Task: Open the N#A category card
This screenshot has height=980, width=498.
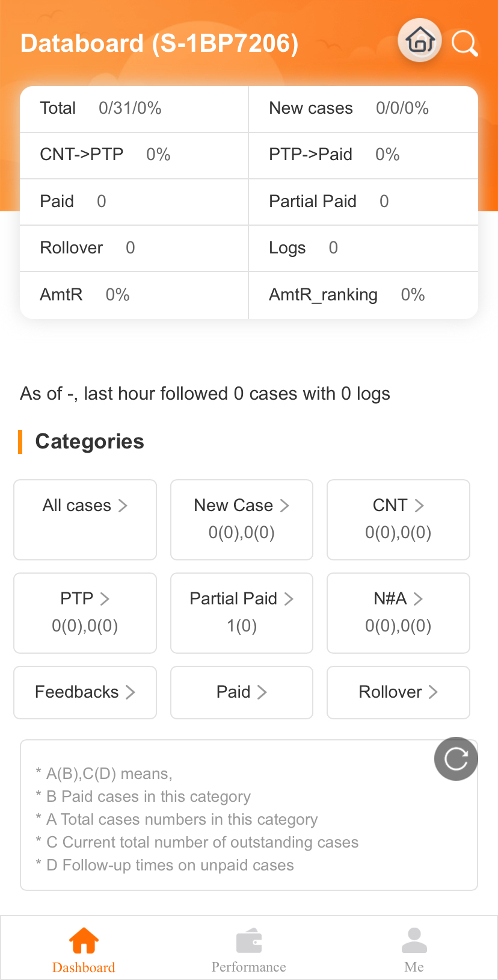Action: tap(398, 613)
